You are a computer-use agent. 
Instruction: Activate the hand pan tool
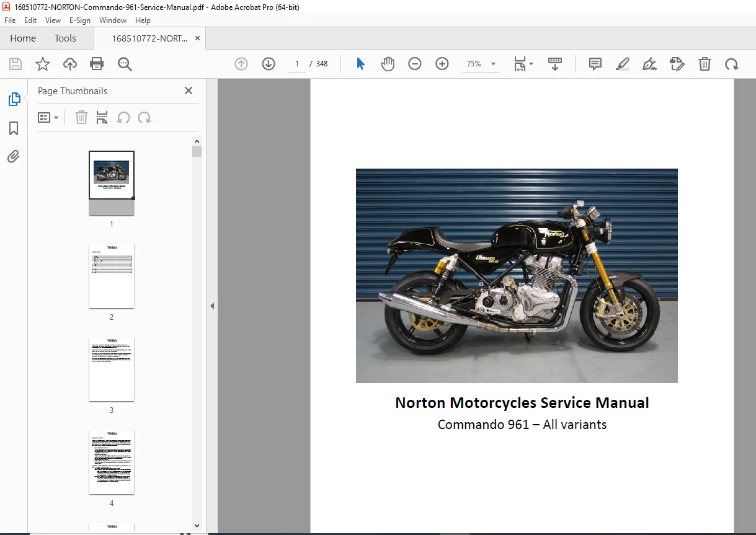pos(388,64)
